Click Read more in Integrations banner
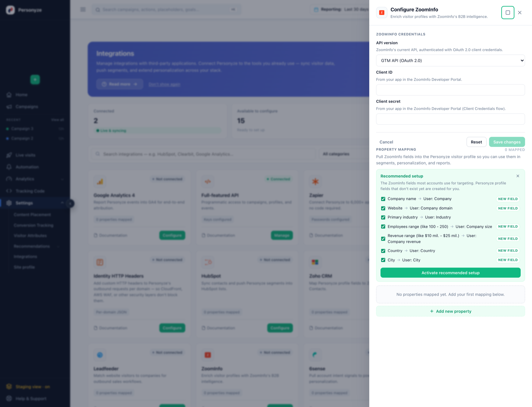The height and width of the screenshot is (407, 532). click(x=120, y=84)
